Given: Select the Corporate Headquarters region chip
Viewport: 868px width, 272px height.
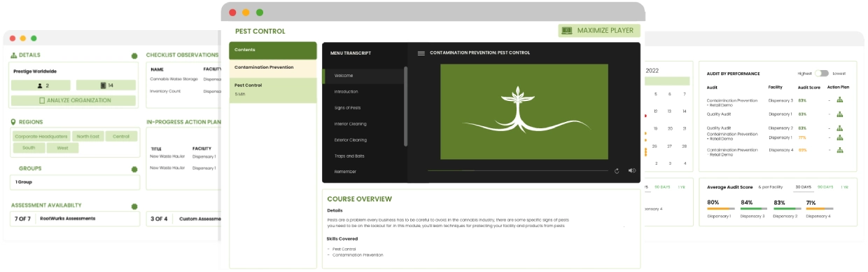Looking at the screenshot, I should (x=41, y=136).
